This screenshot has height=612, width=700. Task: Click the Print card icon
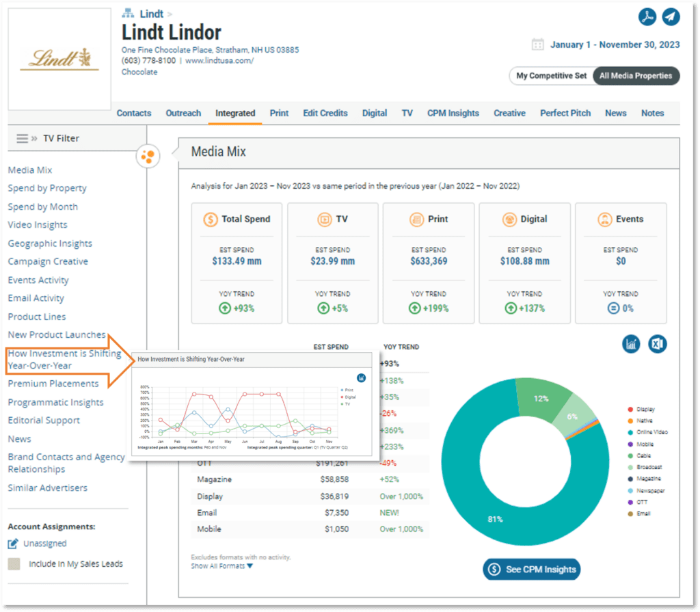click(x=416, y=219)
